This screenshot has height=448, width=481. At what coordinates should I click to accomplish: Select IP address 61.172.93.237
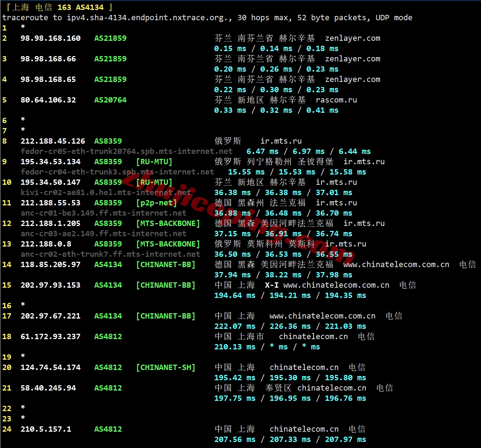pos(51,337)
